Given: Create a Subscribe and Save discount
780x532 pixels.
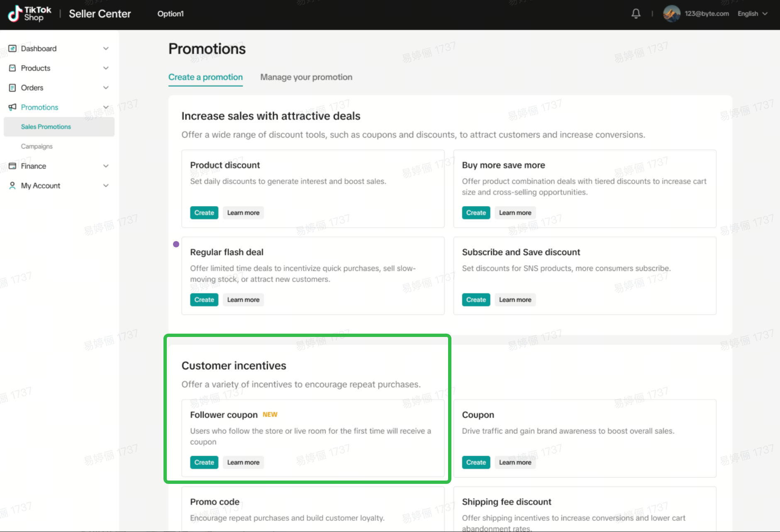Looking at the screenshot, I should [x=476, y=300].
